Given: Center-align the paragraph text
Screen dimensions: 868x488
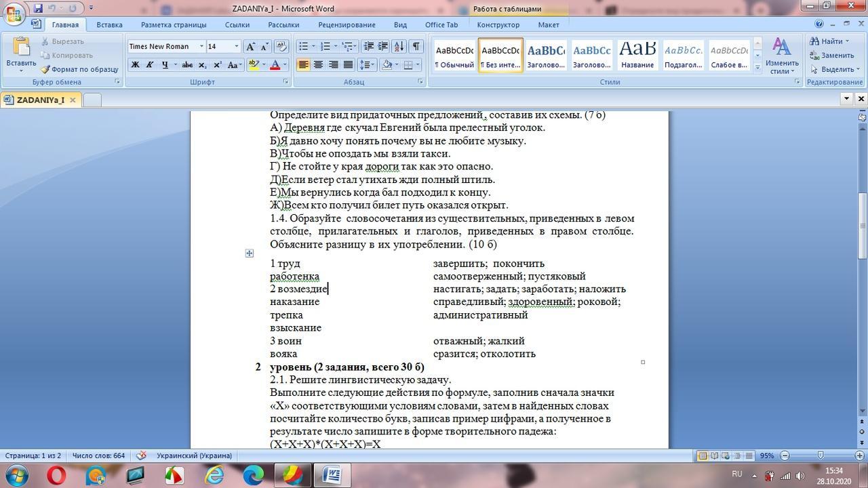Looking at the screenshot, I should tap(318, 65).
